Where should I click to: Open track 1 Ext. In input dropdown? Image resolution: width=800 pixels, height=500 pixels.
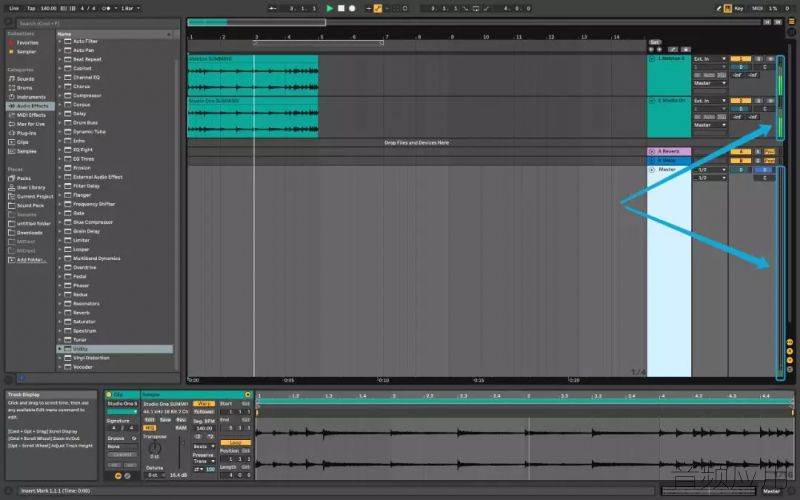709,59
